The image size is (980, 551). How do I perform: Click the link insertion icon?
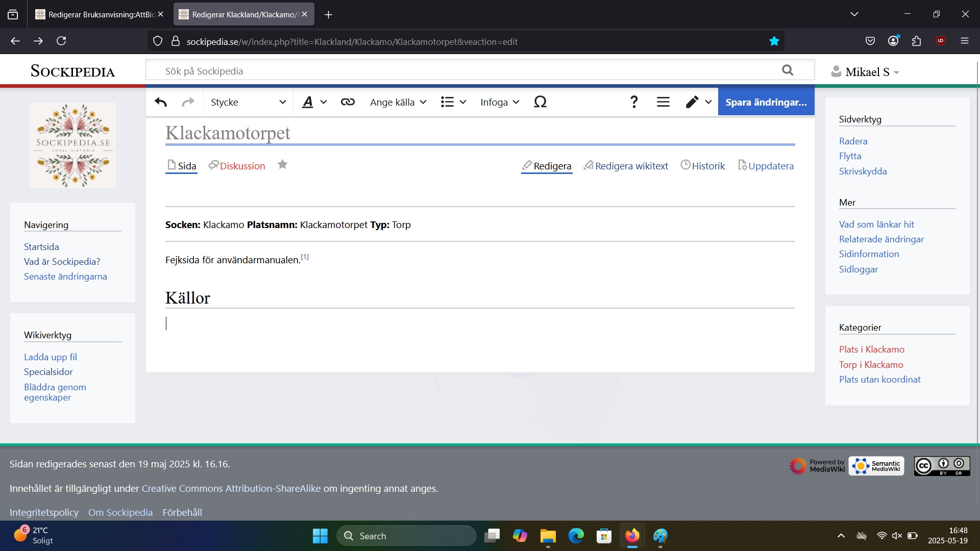[x=348, y=102]
